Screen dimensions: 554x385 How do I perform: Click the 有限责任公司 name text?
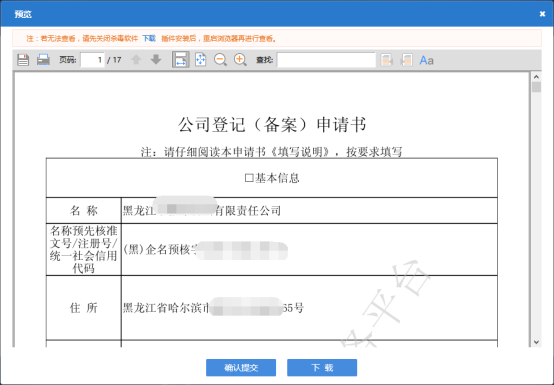click(248, 211)
